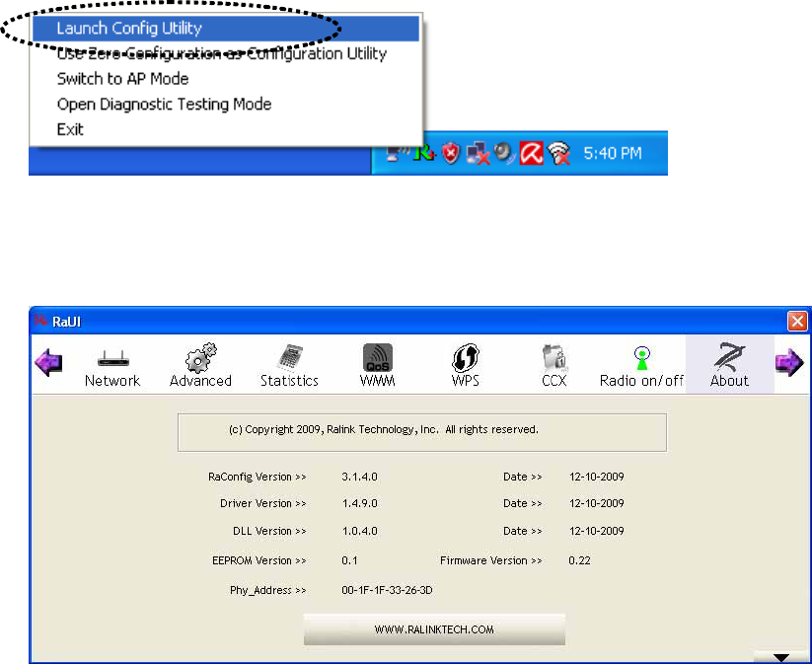812x664 pixels.
Task: Open the Network tab in RaUI
Action: 112,368
